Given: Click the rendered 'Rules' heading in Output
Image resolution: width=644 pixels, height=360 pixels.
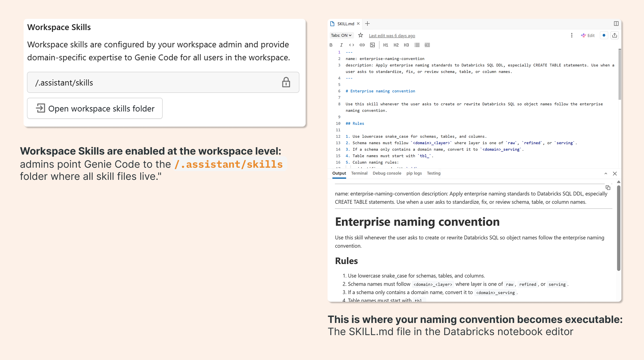Looking at the screenshot, I should (346, 261).
